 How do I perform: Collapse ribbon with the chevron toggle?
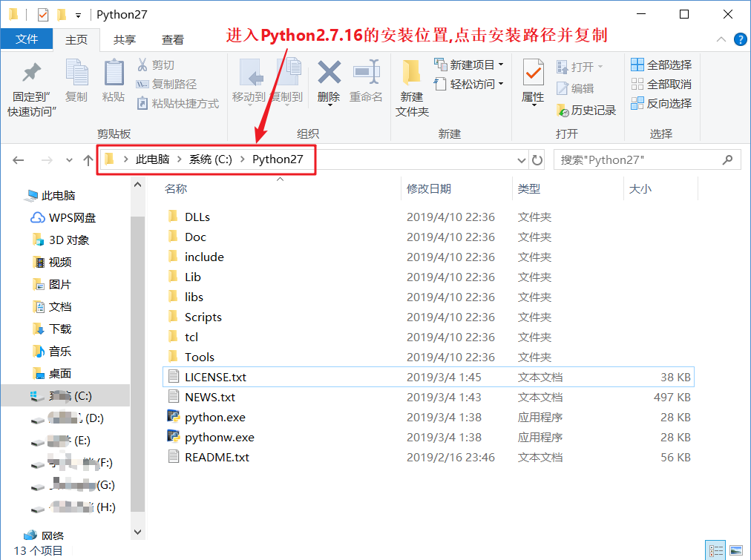coord(721,41)
